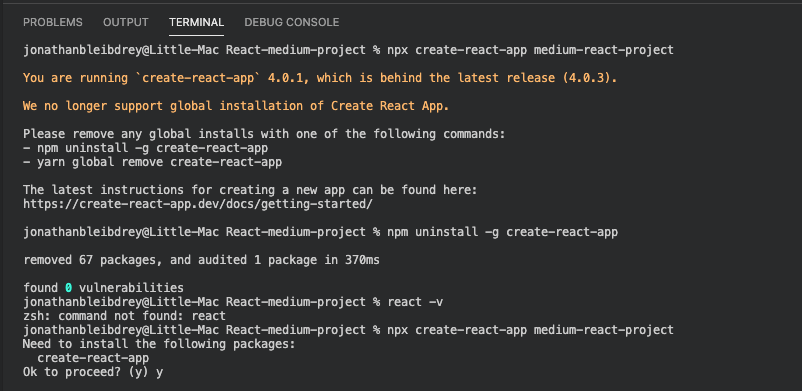This screenshot has width=802, height=391.
Task: Click the orange 'You are running create-react-app 4.0.1' warning
Action: (x=320, y=78)
